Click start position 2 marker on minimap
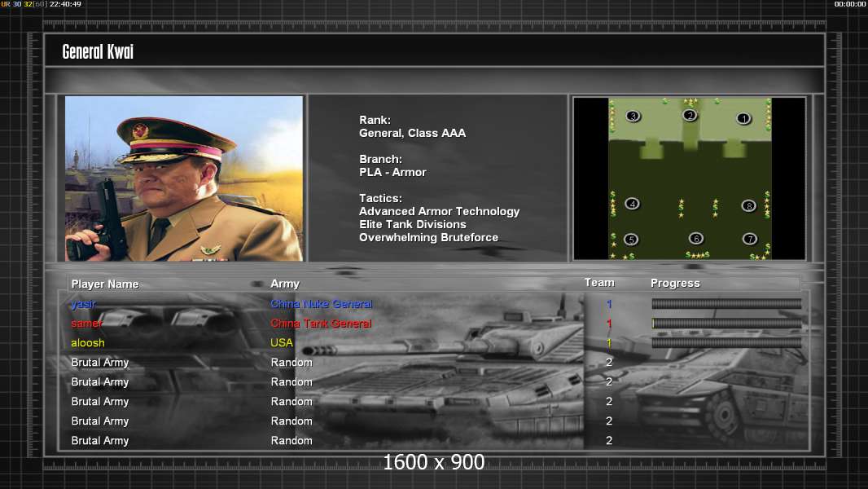The width and height of the screenshot is (868, 489). [689, 115]
